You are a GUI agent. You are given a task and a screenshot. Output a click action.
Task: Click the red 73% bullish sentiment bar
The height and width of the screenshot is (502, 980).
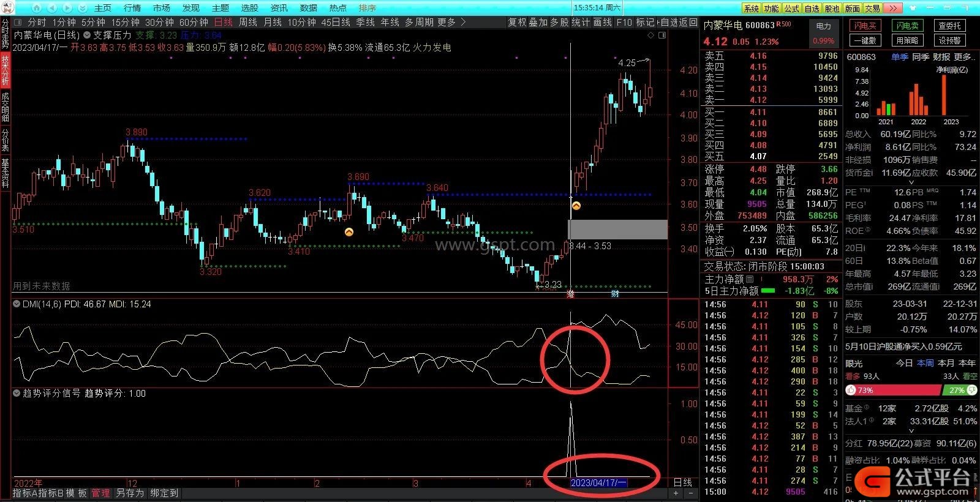click(x=892, y=390)
